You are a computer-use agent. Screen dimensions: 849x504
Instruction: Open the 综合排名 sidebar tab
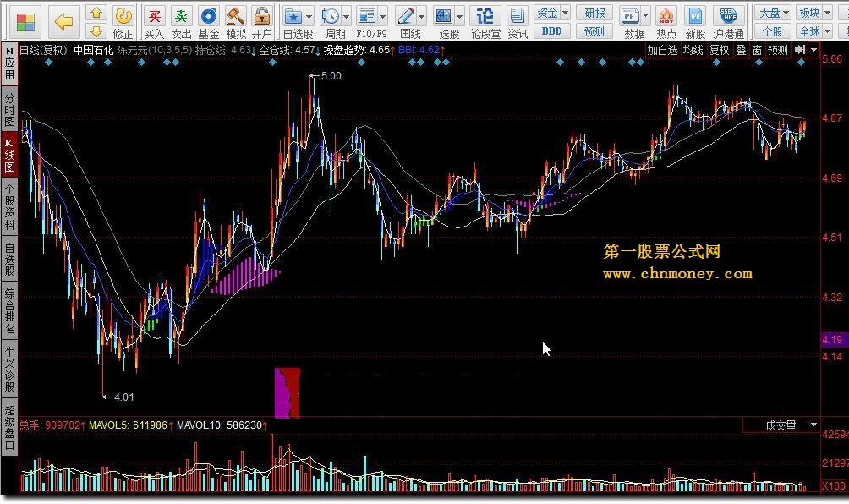pyautogui.click(x=10, y=310)
